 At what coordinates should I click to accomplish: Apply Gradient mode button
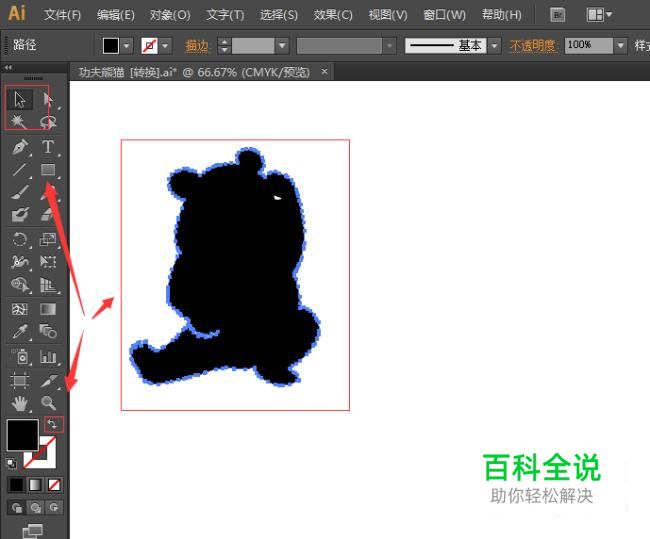tap(35, 485)
